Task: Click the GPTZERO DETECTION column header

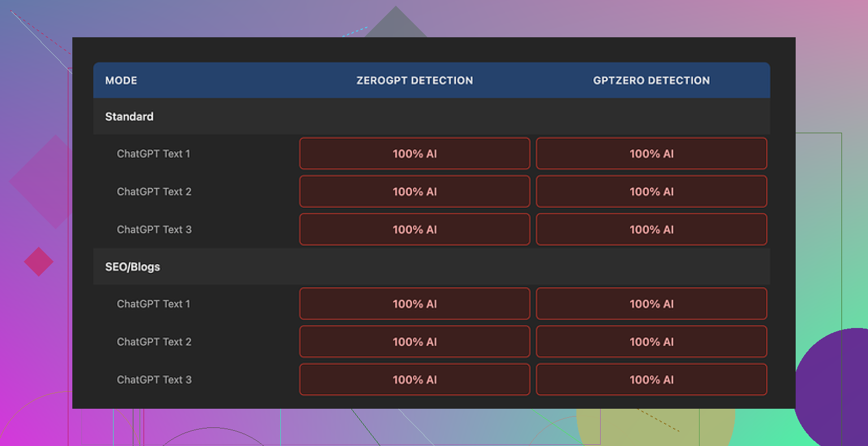Action: click(x=651, y=81)
